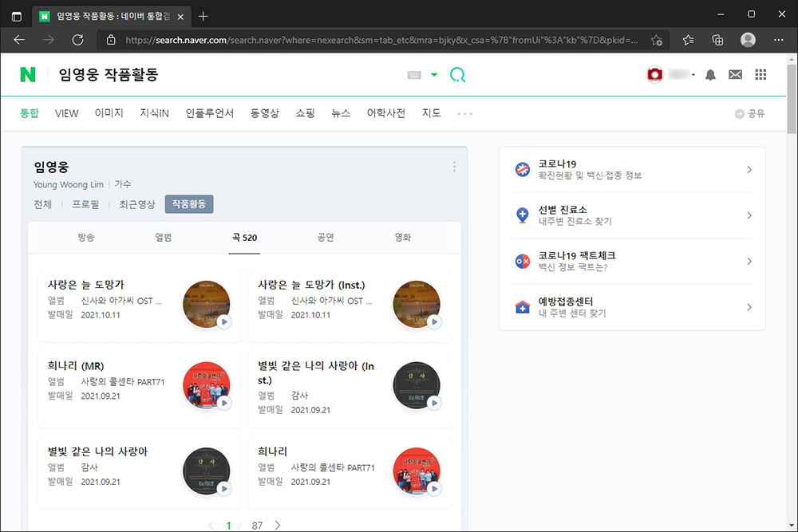Open the notifications bell
The height and width of the screenshot is (532, 798).
tap(710, 75)
